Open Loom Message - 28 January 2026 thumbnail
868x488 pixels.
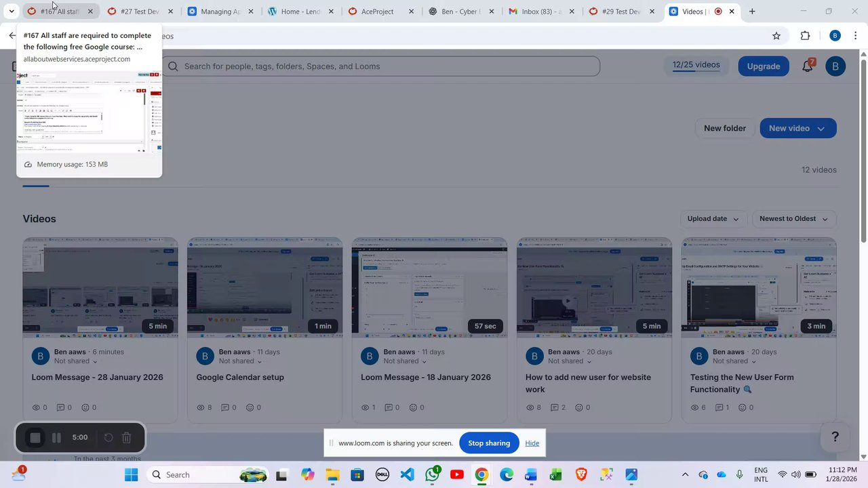pyautogui.click(x=100, y=287)
